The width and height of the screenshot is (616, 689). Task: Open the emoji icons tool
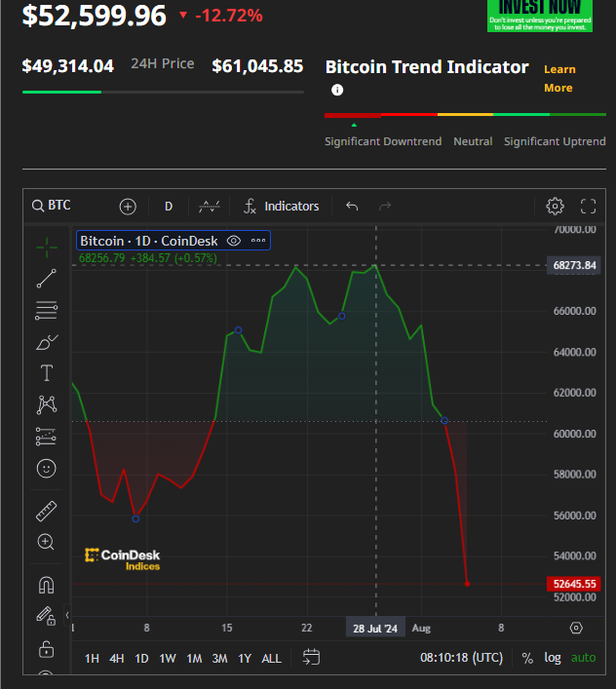coord(46,469)
